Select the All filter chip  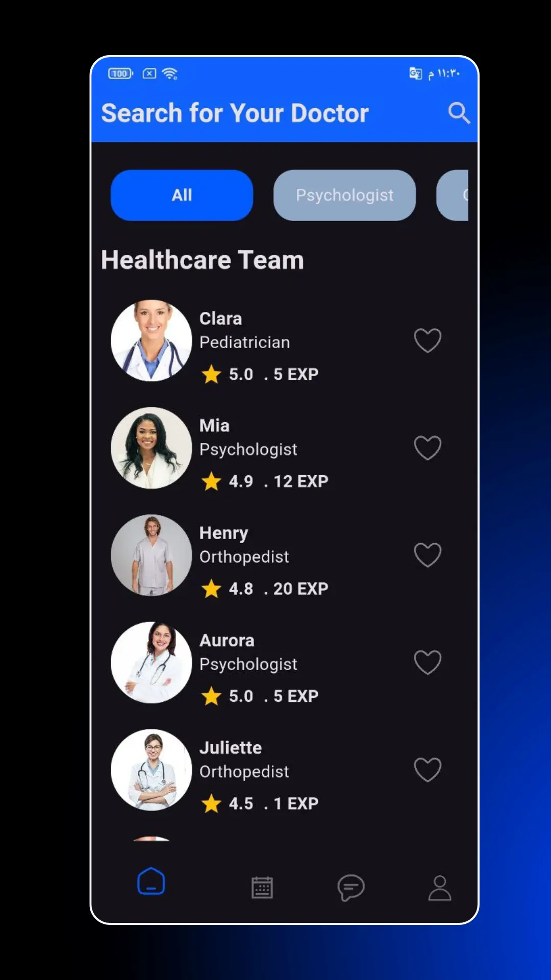point(182,195)
